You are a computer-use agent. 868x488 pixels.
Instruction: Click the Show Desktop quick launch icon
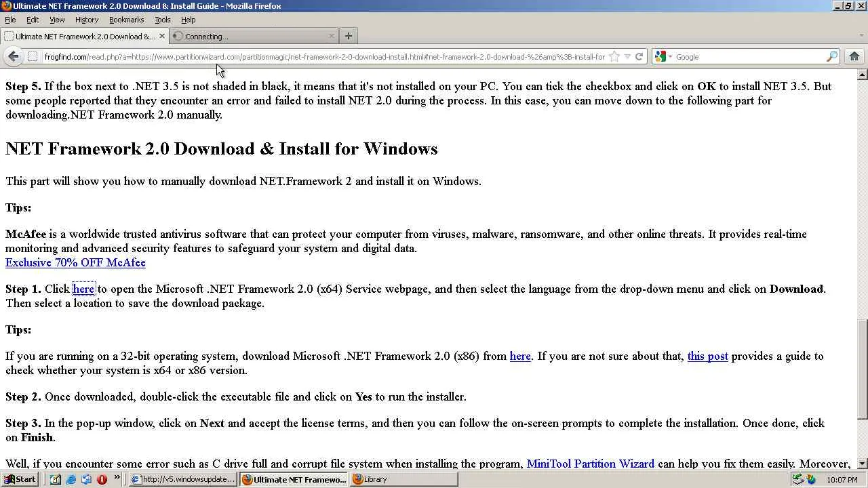point(55,479)
